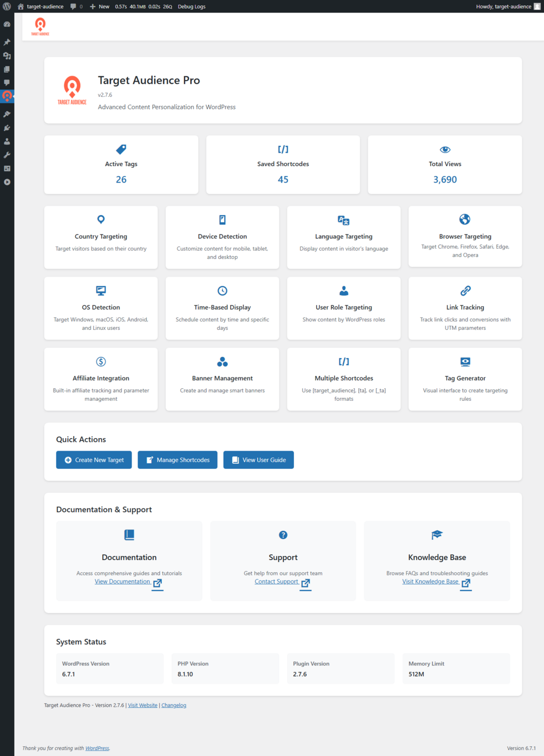Click the Memory Limit value 512M
544x756 pixels.
[416, 674]
